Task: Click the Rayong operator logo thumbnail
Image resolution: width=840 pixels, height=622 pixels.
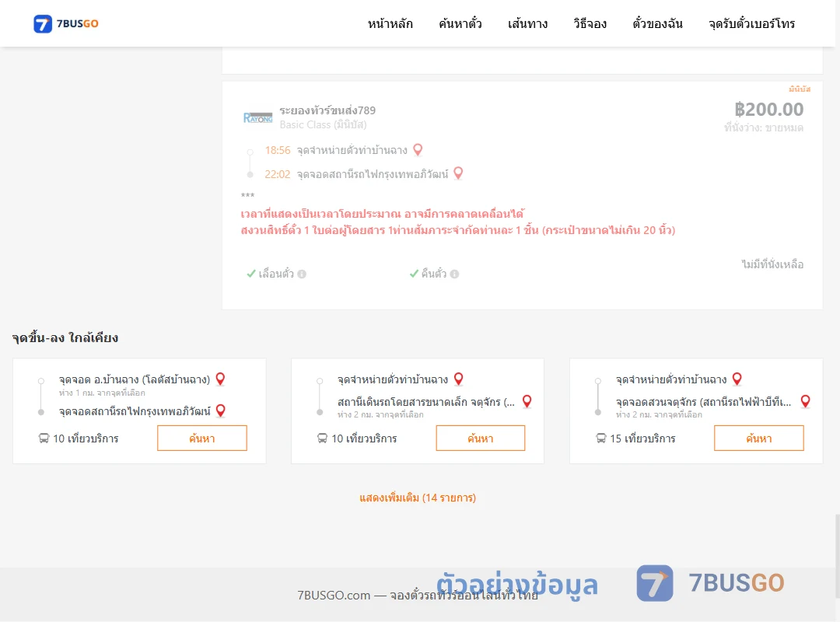Action: pos(257,117)
